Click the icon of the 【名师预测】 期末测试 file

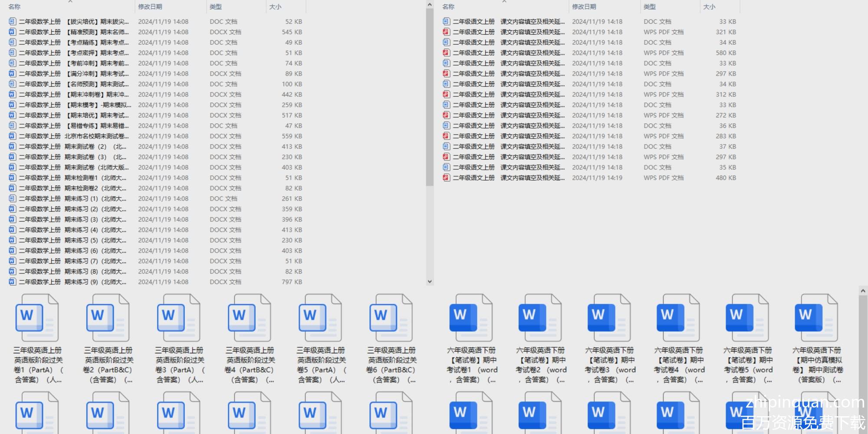[x=12, y=84]
